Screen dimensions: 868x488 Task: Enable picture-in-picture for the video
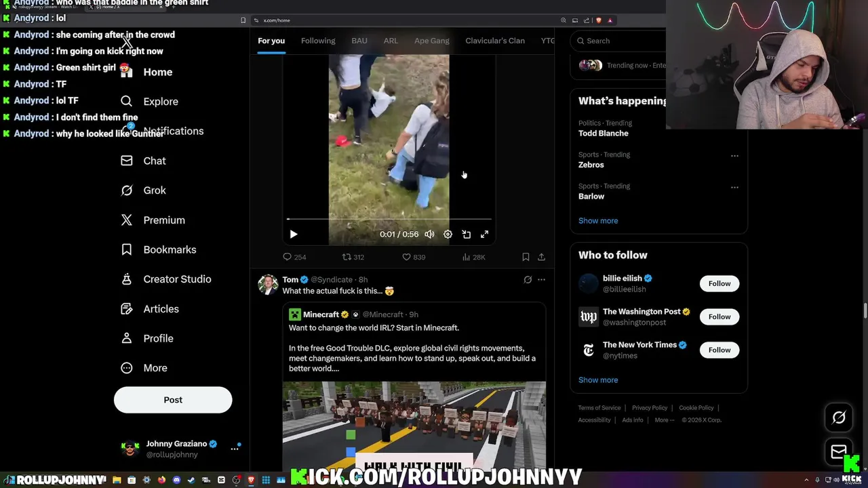pos(467,235)
